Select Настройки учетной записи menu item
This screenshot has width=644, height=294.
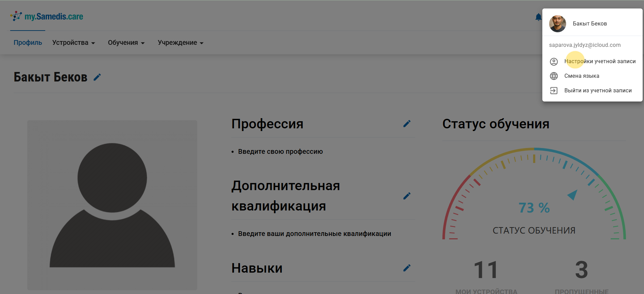coord(600,61)
